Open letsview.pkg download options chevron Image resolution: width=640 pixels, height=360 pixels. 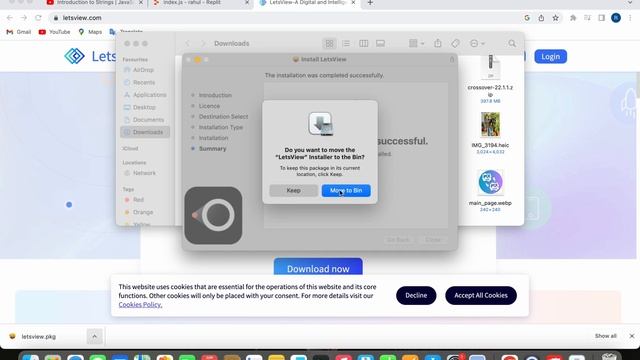(94, 337)
